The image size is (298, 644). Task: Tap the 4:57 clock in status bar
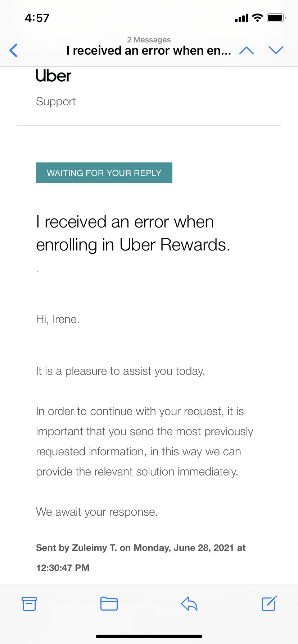tap(37, 18)
